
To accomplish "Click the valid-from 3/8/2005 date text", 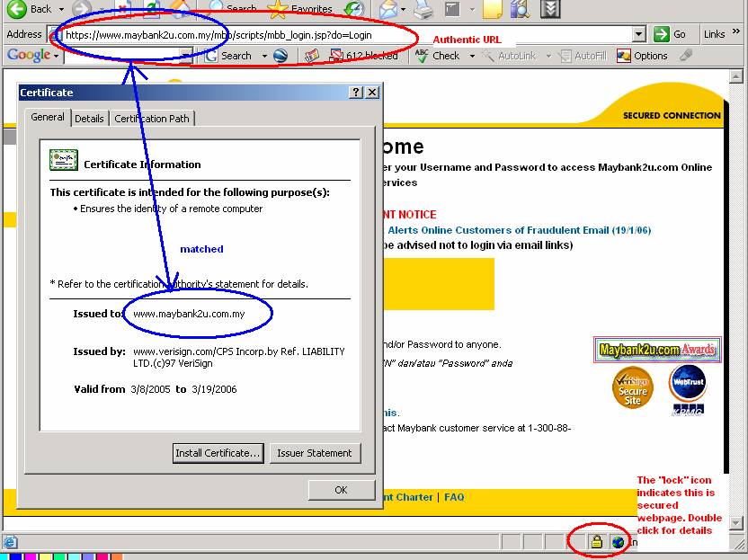I will coord(150,389).
